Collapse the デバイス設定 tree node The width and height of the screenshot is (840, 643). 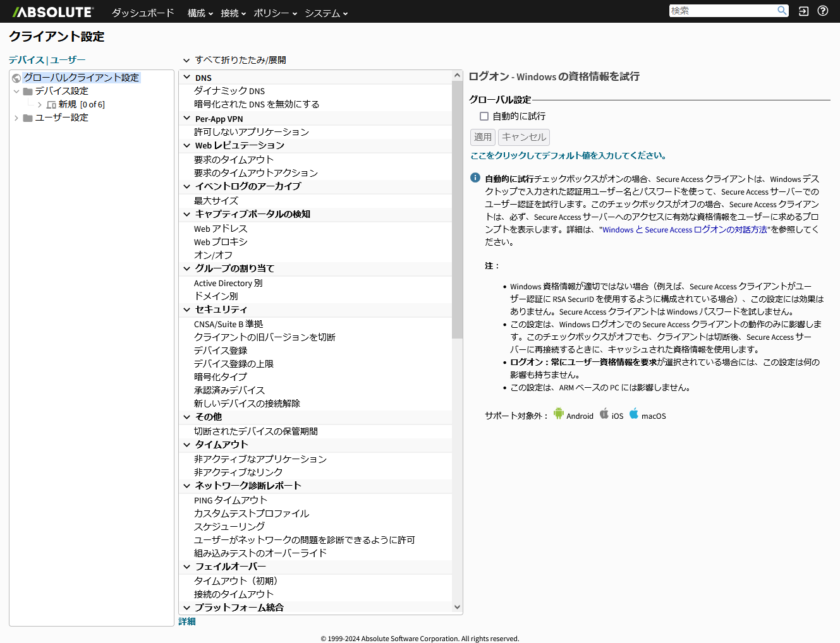16,92
